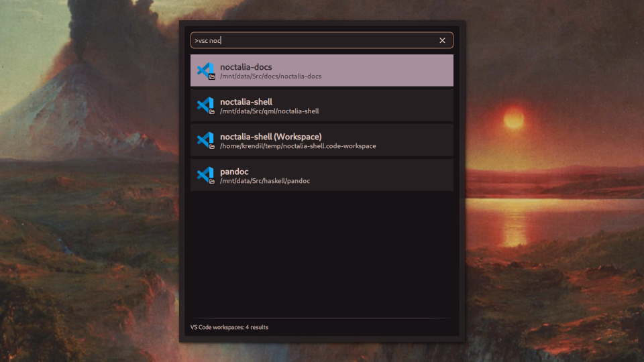Open the pandoc result title

(x=234, y=172)
